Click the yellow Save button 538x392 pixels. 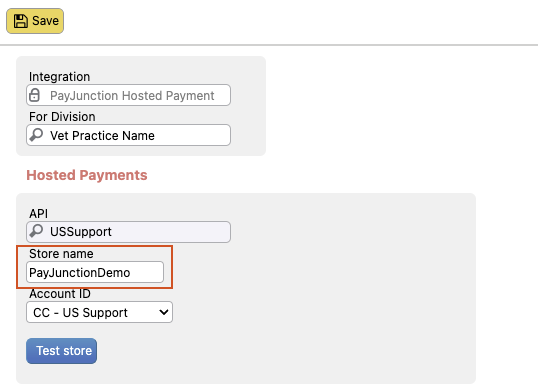[35, 21]
